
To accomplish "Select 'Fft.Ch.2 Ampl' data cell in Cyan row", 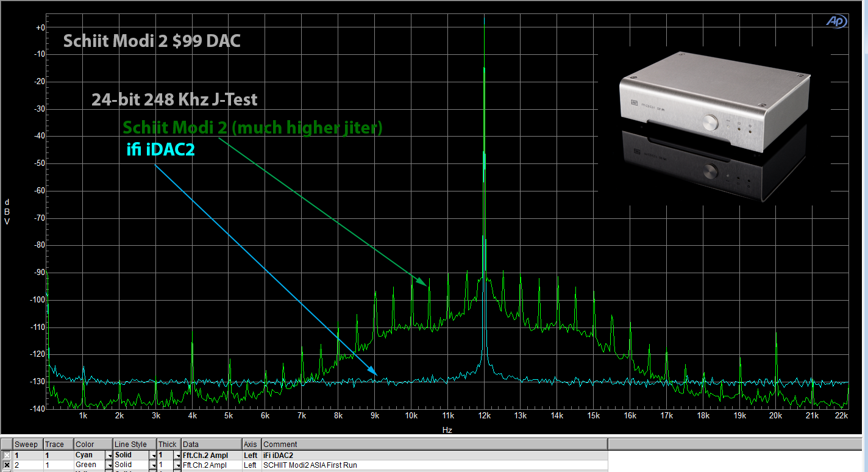I will [x=212, y=455].
